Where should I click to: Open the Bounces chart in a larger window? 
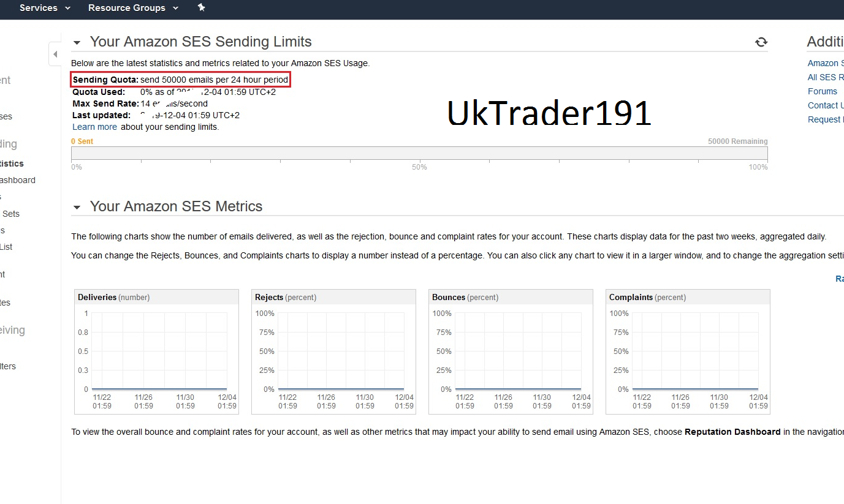(511, 352)
